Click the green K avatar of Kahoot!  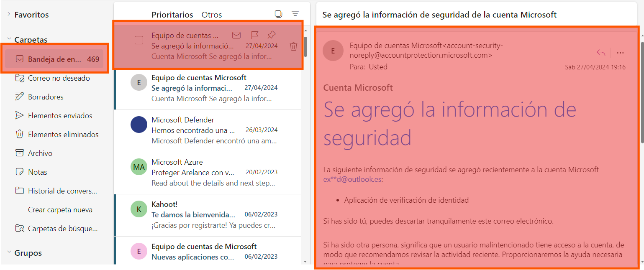pos(139,209)
